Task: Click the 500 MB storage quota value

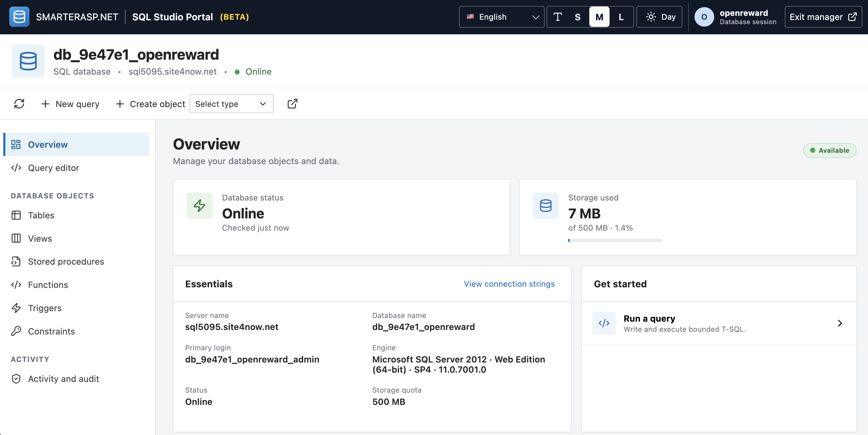Action: pos(388,402)
